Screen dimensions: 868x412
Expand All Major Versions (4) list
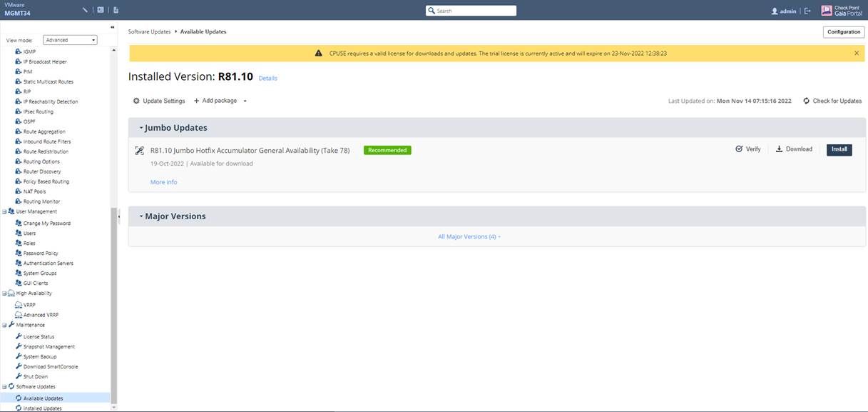pos(469,237)
